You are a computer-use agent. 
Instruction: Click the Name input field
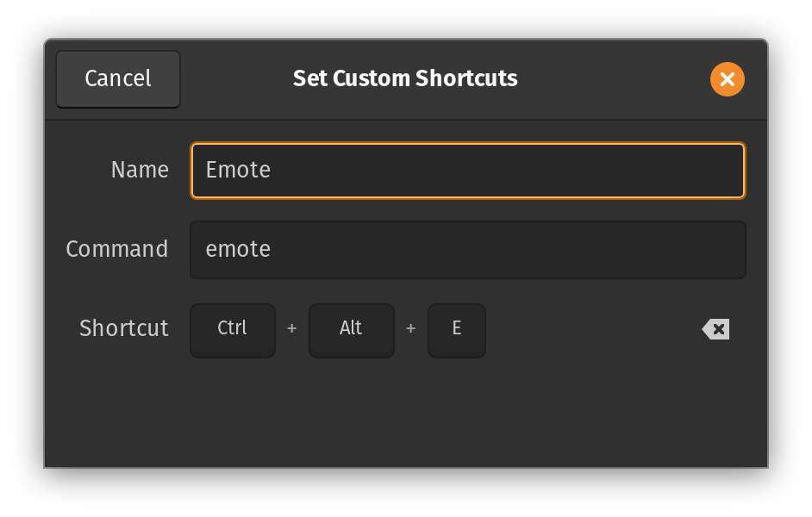point(467,170)
